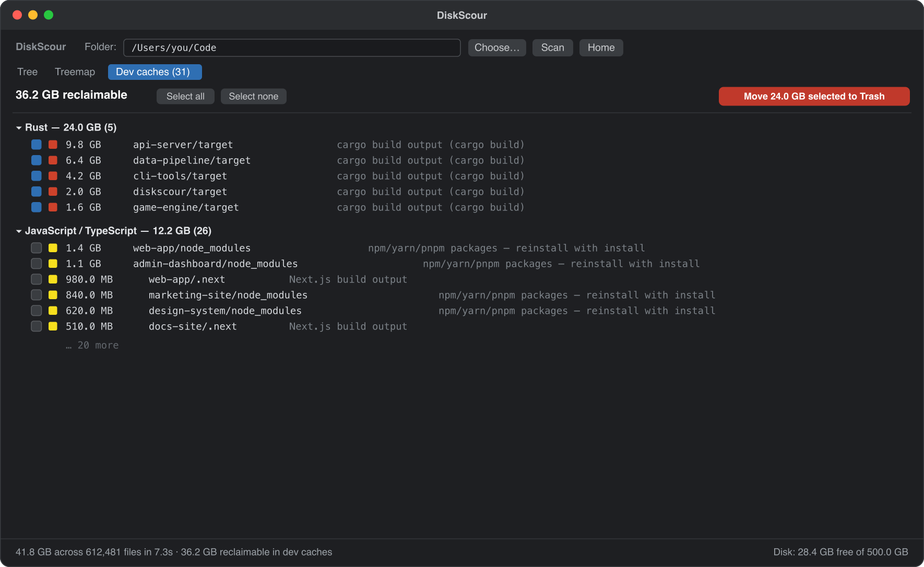Uncheck the data-pipeline/target checkbox
The image size is (924, 567).
[x=37, y=160]
